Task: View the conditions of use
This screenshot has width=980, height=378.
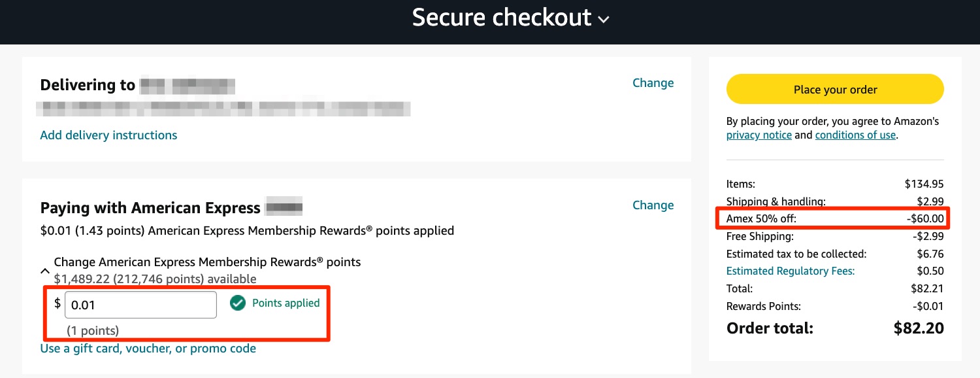Action: point(855,135)
